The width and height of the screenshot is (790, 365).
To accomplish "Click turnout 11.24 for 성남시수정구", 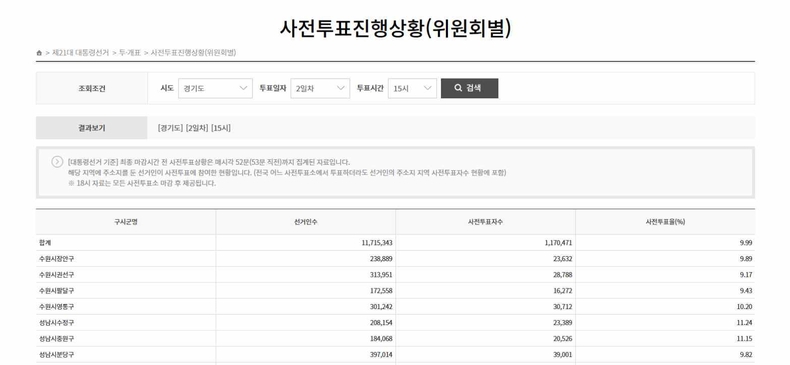I will pyautogui.click(x=745, y=323).
